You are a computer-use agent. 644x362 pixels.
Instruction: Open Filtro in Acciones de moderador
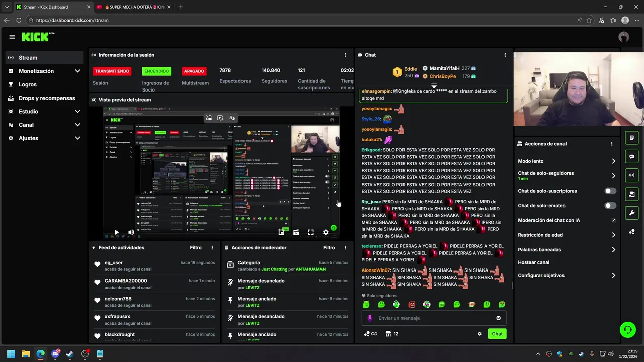coord(329,248)
